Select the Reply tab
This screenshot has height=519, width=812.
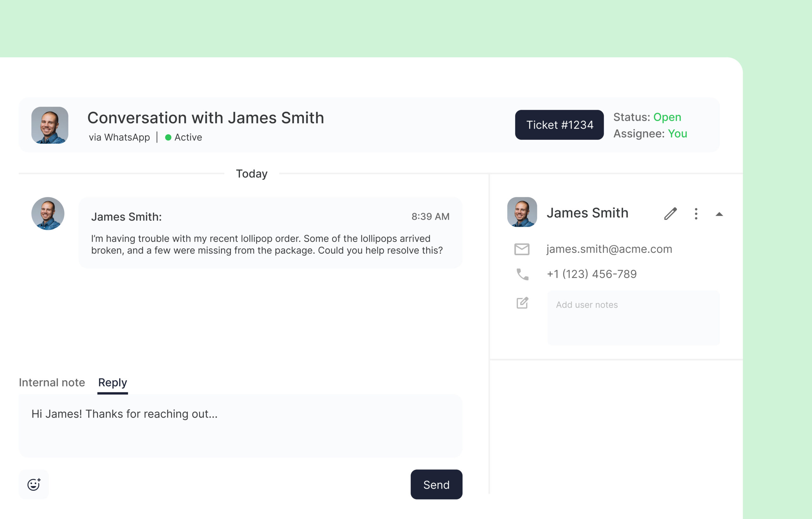click(113, 382)
